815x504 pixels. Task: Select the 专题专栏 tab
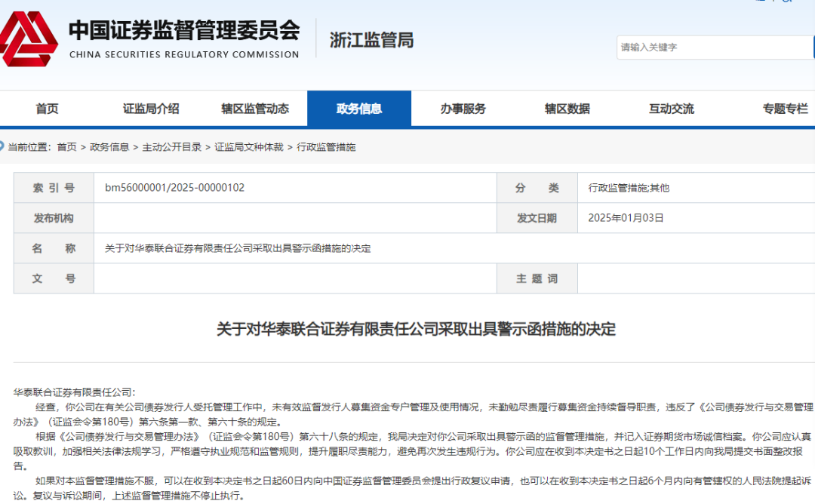pos(785,109)
